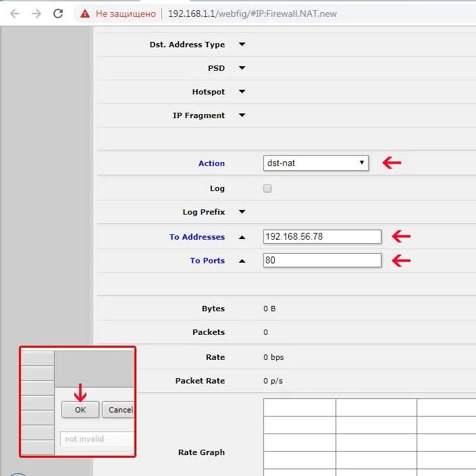Enable the Log checkbox

pos(267,188)
